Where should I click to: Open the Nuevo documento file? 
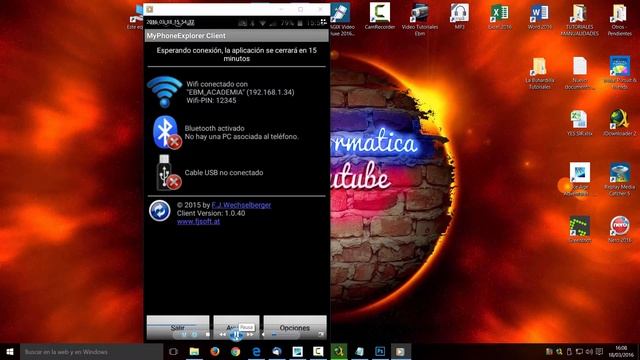pos(579,73)
